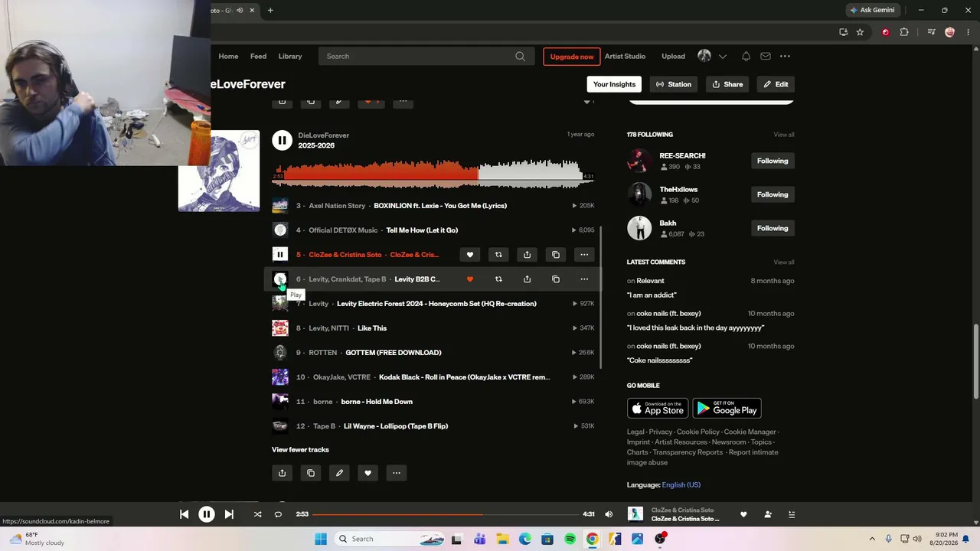Toggle repeat in the player bar
The height and width of the screenshot is (551, 980).
(278, 514)
